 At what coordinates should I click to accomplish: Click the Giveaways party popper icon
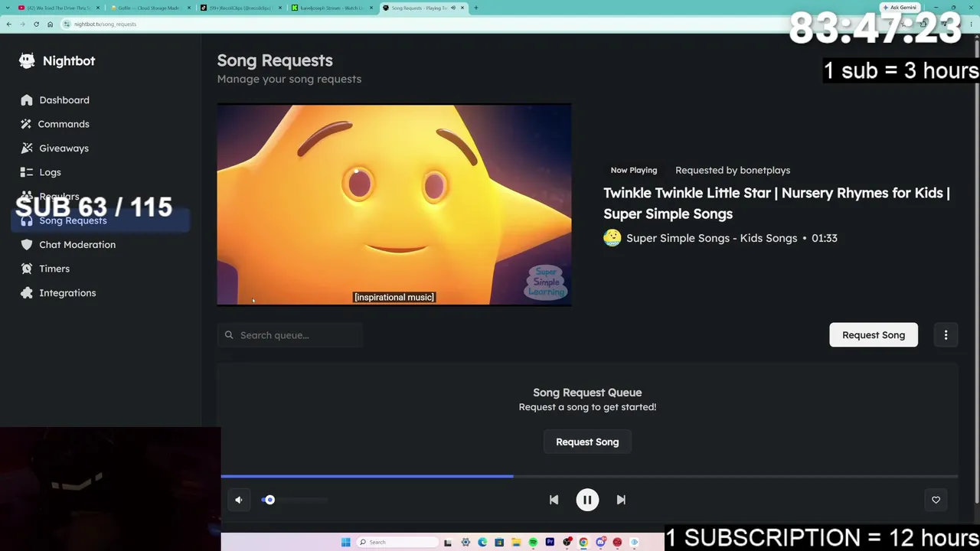pyautogui.click(x=27, y=148)
